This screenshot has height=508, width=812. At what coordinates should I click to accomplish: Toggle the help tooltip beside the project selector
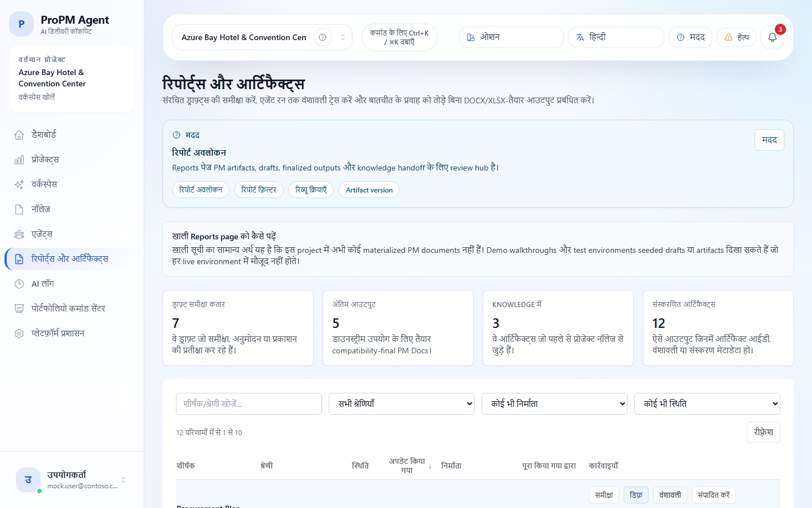click(x=322, y=37)
